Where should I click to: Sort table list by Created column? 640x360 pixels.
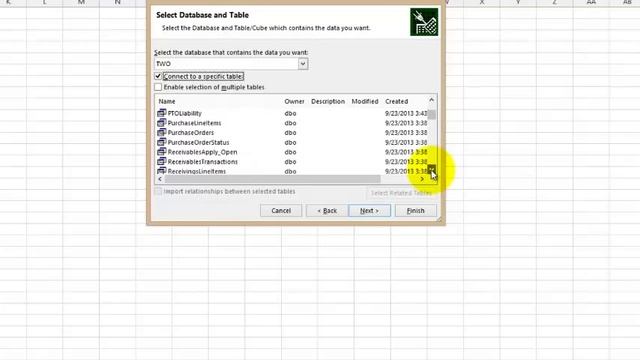point(396,101)
